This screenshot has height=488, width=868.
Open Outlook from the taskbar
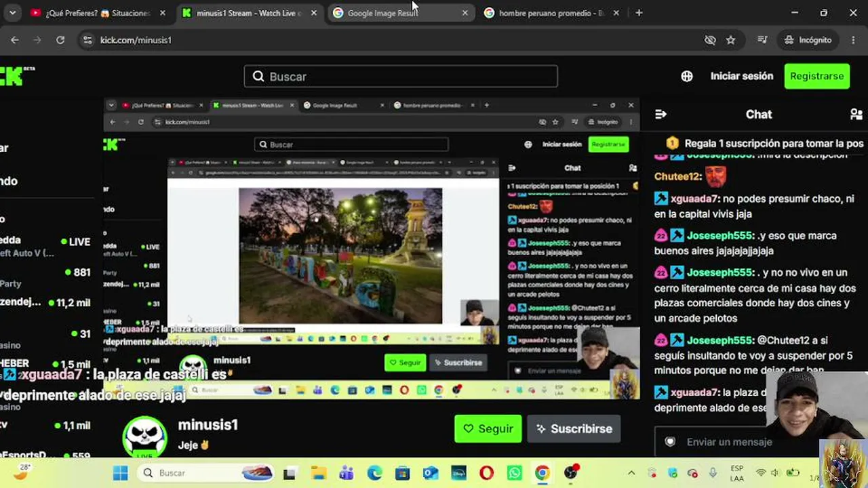431,473
